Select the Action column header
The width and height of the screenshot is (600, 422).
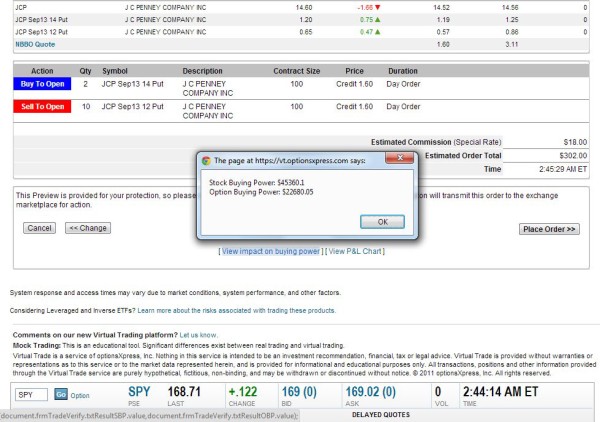point(42,71)
